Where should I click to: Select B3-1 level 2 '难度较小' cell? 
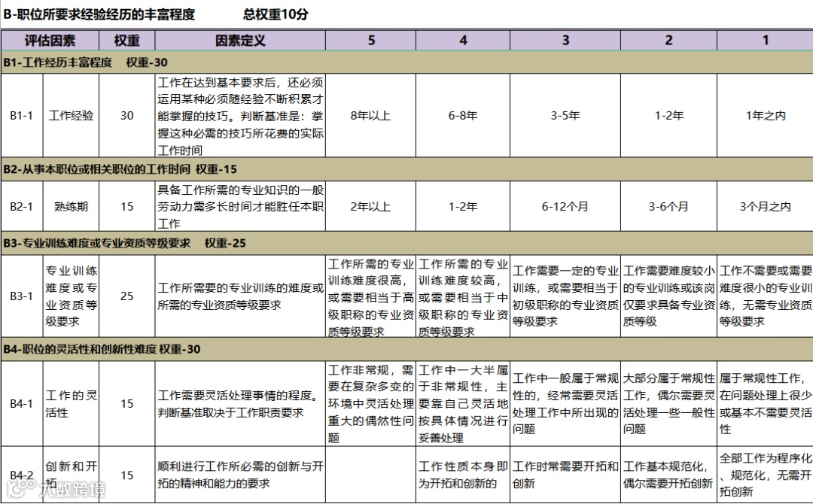click(669, 296)
